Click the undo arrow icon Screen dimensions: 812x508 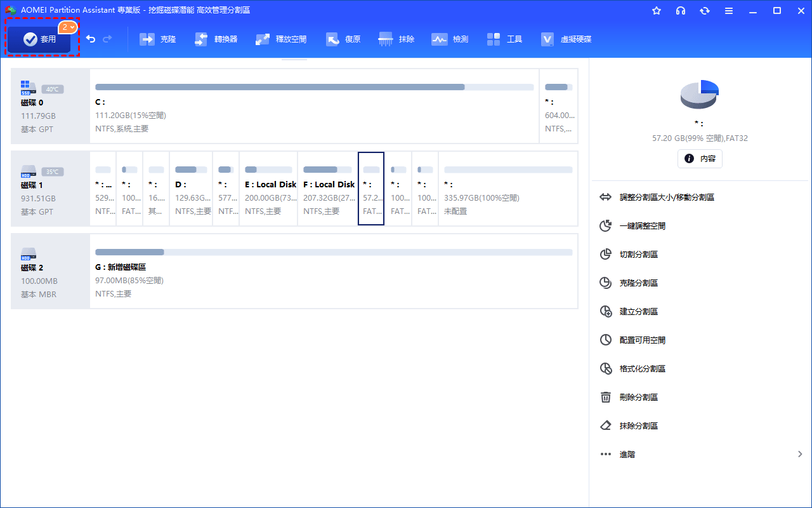(x=91, y=39)
